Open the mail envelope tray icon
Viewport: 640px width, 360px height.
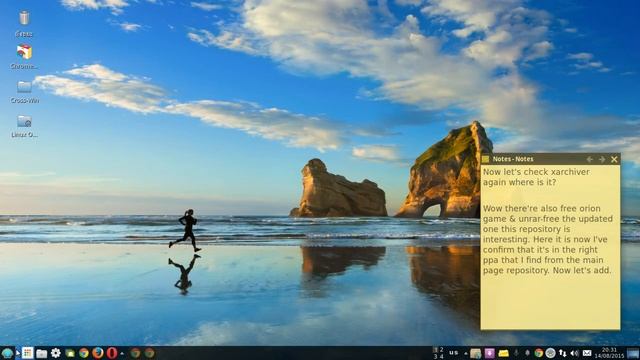point(587,353)
